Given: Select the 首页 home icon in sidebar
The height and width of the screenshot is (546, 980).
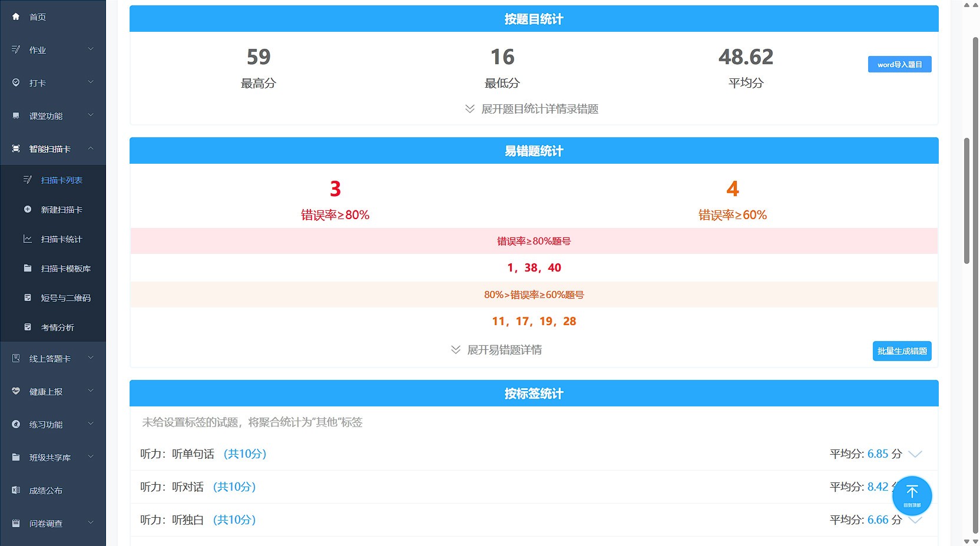Looking at the screenshot, I should (x=16, y=16).
